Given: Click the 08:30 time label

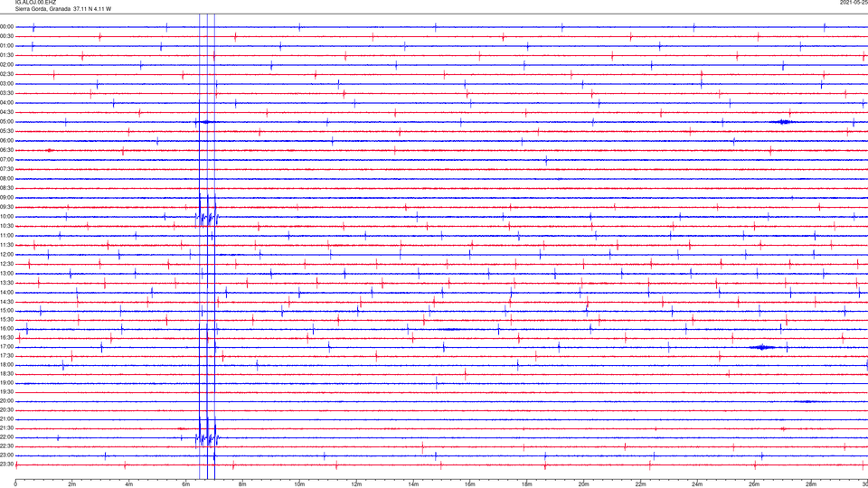Looking at the screenshot, I should 7,188.
